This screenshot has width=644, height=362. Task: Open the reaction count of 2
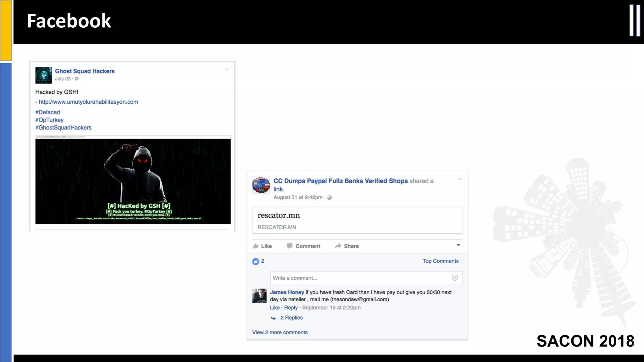[263, 261]
